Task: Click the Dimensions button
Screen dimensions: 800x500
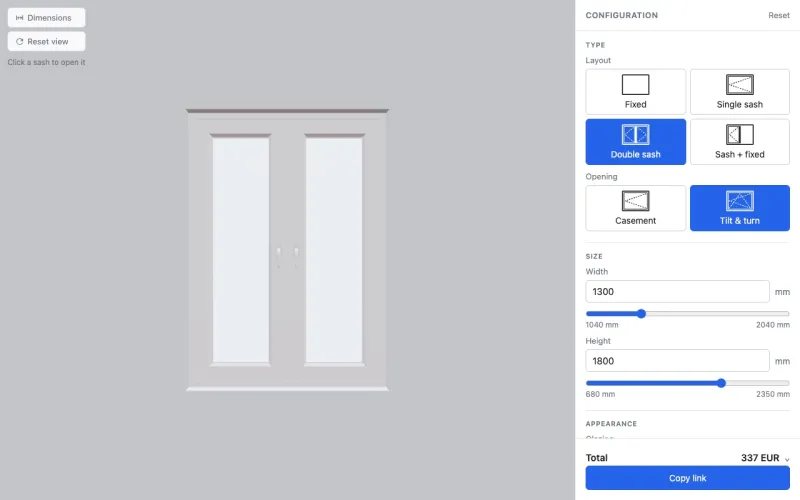Action: pyautogui.click(x=46, y=18)
